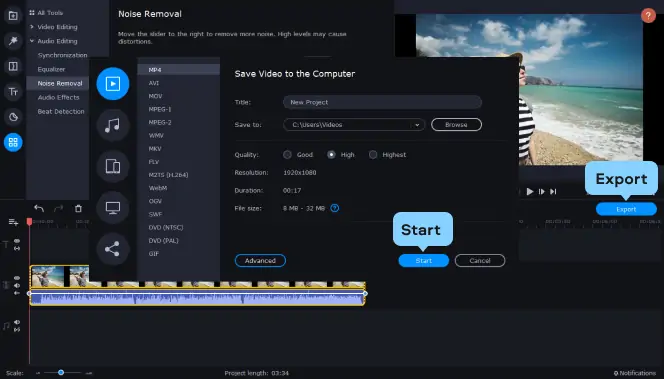Screen dimensions: 664x379
Task: Toggle video track visibility eye
Action: point(17,278)
